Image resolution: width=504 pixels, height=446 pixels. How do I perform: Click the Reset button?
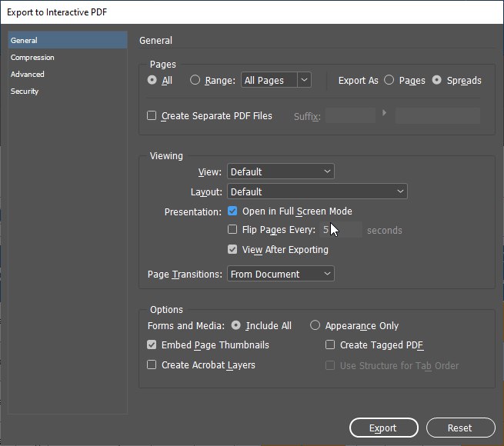(461, 428)
